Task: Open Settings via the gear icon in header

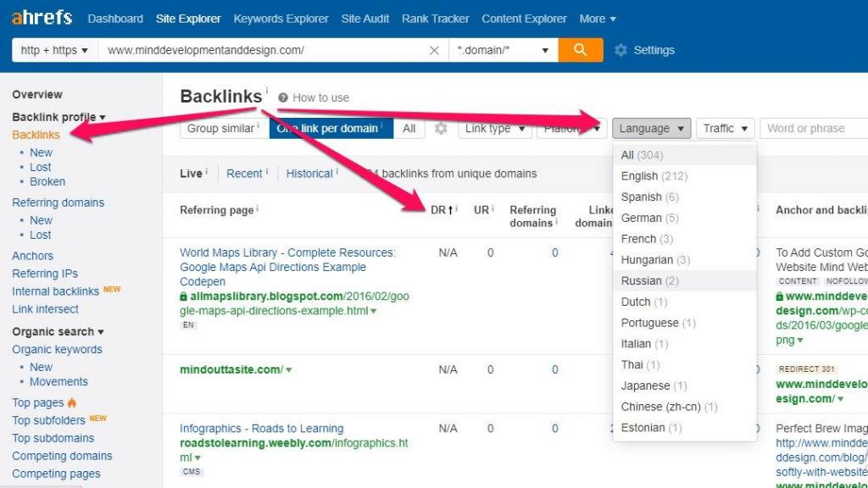Action: tap(621, 50)
